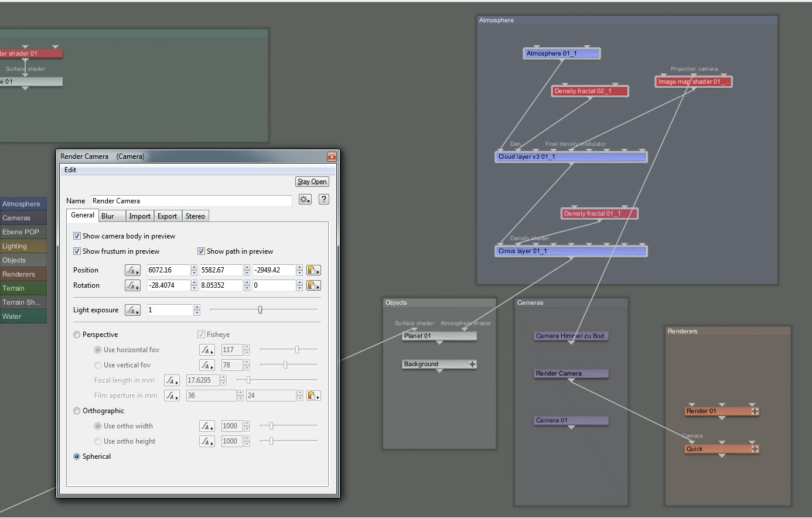Viewport: 812px width, 518px height.
Task: Expand the Quick node plus icon
Action: [x=755, y=449]
